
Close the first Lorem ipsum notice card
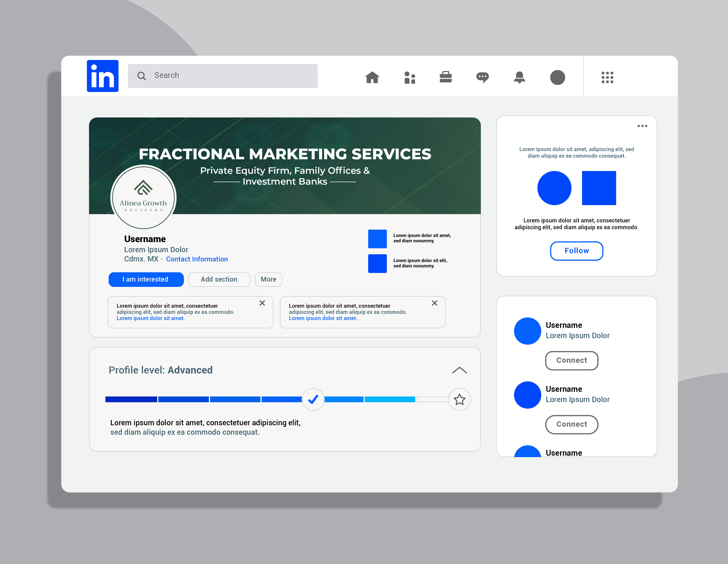(262, 303)
